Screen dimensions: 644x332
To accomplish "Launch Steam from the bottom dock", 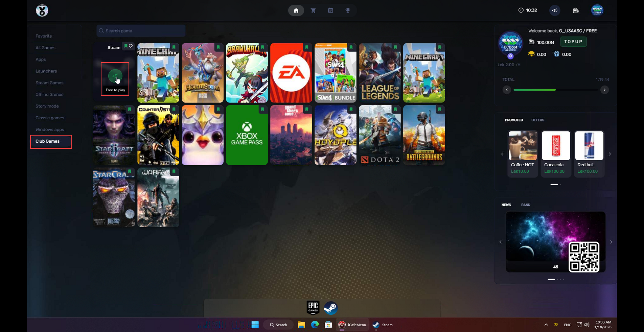I will 330,308.
